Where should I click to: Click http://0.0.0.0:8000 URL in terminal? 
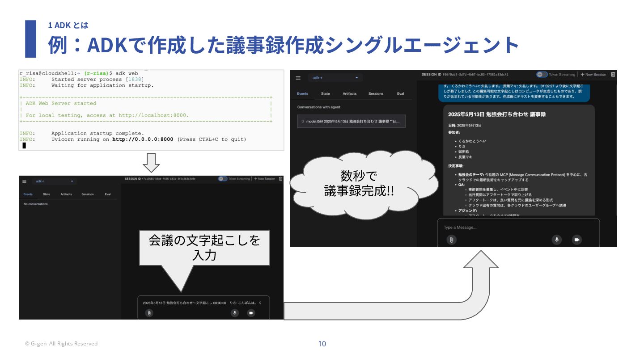[x=143, y=139]
